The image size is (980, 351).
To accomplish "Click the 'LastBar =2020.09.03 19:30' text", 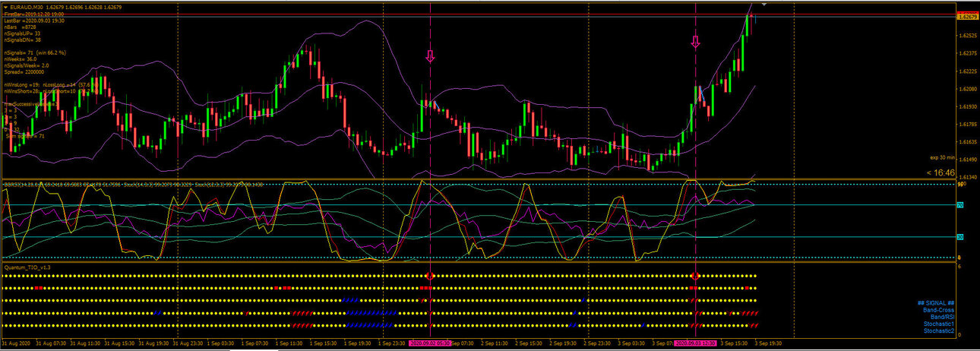I will click(33, 21).
